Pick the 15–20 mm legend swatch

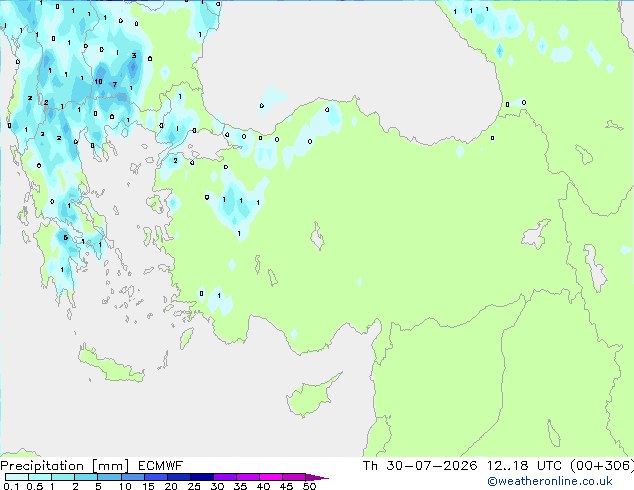click(155, 477)
